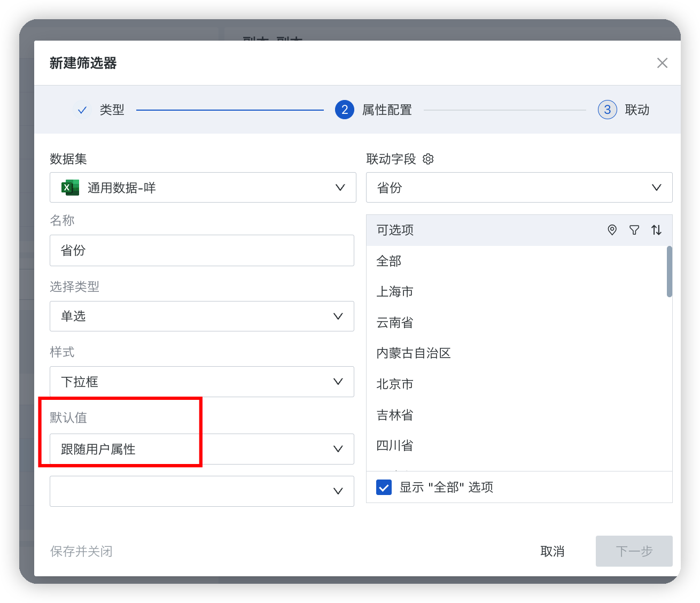Click the options list scrollbar
Screen dimensions: 700x603
670,272
